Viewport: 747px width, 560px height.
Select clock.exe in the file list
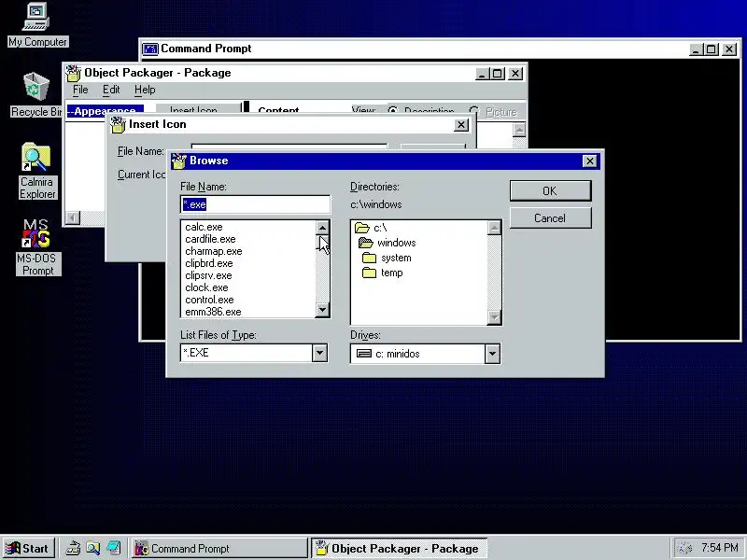(206, 287)
